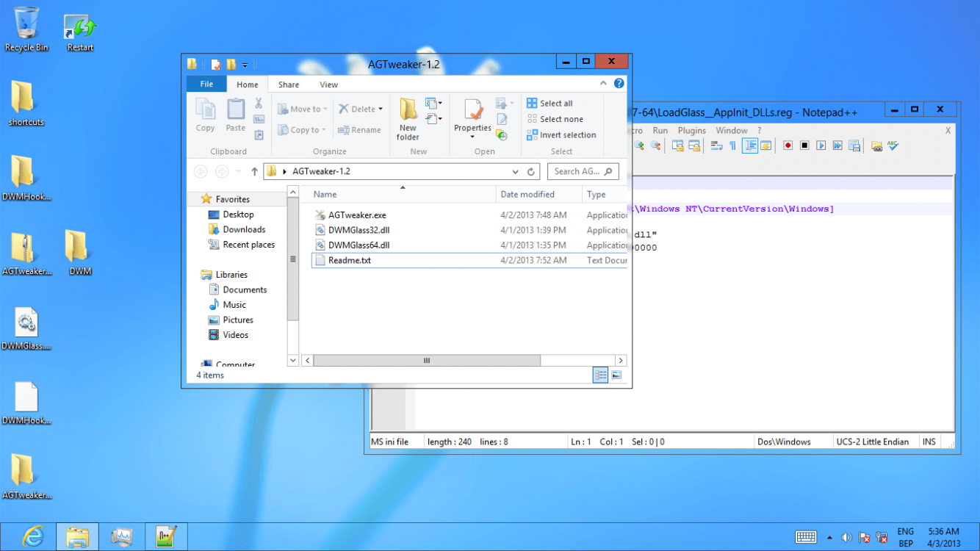Save recorded macro icon in Notepad++

click(854, 146)
